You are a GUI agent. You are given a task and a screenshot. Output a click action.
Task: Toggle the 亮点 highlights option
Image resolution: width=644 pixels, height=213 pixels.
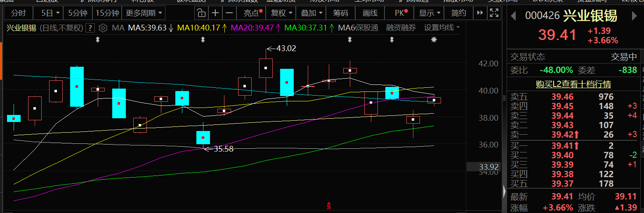click(252, 13)
